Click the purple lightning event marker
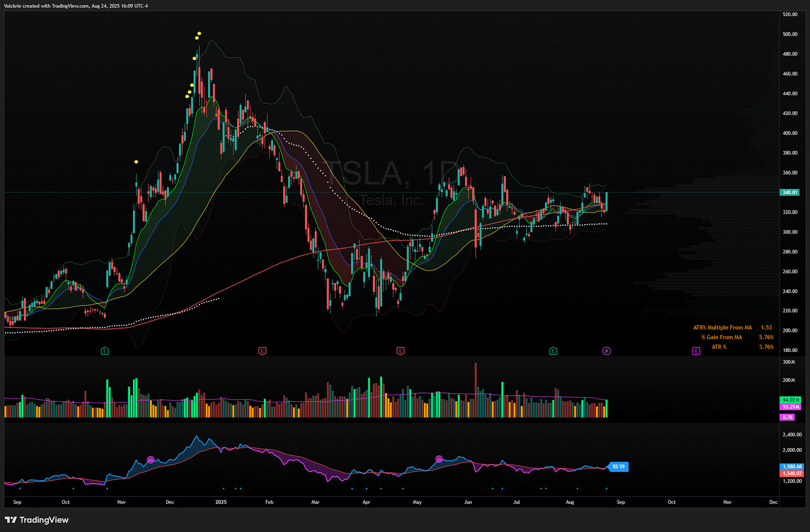This screenshot has width=810, height=532. [x=606, y=351]
